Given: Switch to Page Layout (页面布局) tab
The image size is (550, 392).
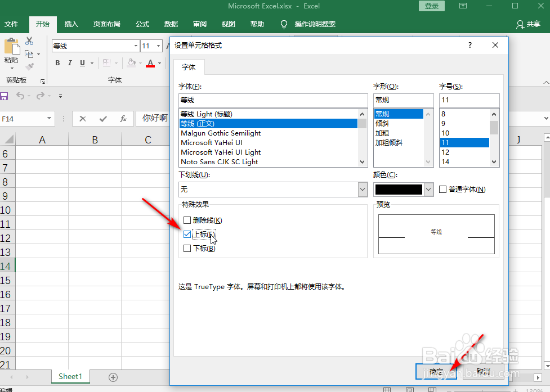Looking at the screenshot, I should (106, 24).
